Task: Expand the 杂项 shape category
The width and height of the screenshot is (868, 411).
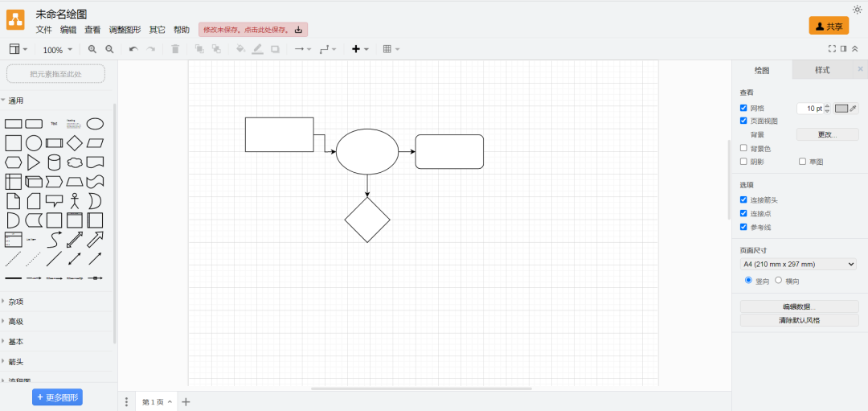Action: 16,302
